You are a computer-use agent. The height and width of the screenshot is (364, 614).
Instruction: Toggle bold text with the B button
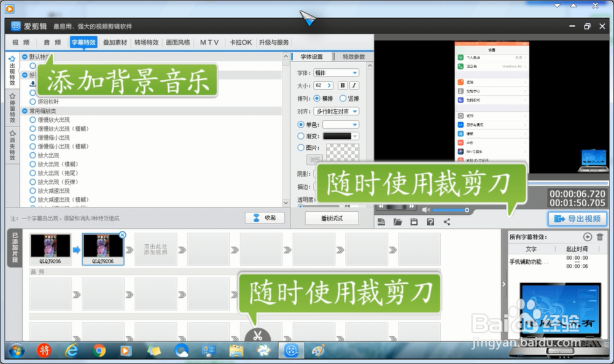pyautogui.click(x=343, y=85)
